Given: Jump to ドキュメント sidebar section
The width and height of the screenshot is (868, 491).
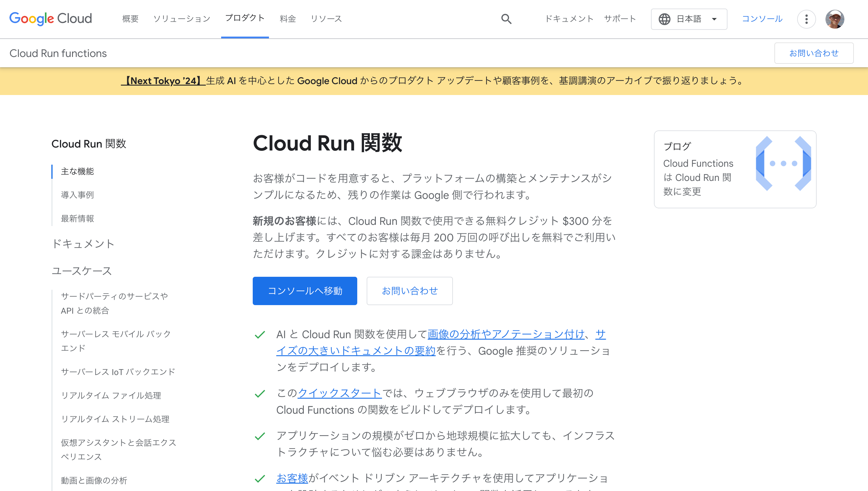Looking at the screenshot, I should 83,244.
